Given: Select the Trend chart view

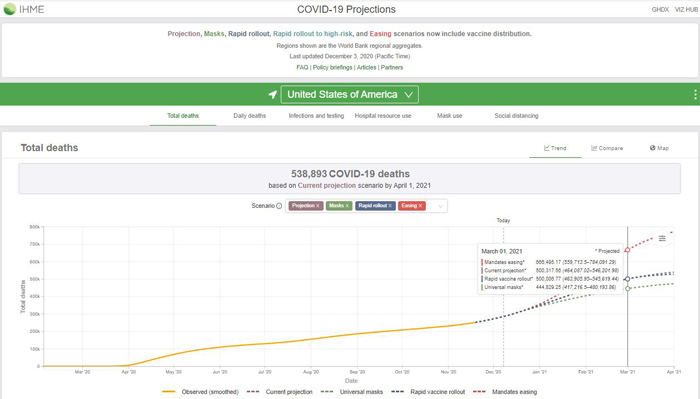Looking at the screenshot, I should [x=555, y=148].
